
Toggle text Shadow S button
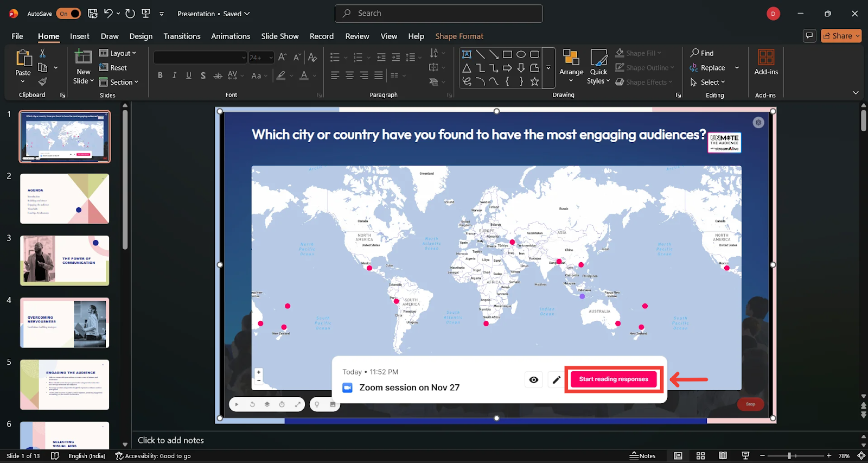point(203,75)
